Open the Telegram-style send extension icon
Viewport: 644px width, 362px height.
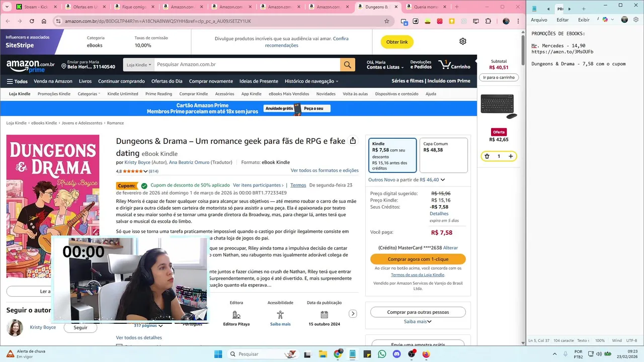click(x=416, y=21)
